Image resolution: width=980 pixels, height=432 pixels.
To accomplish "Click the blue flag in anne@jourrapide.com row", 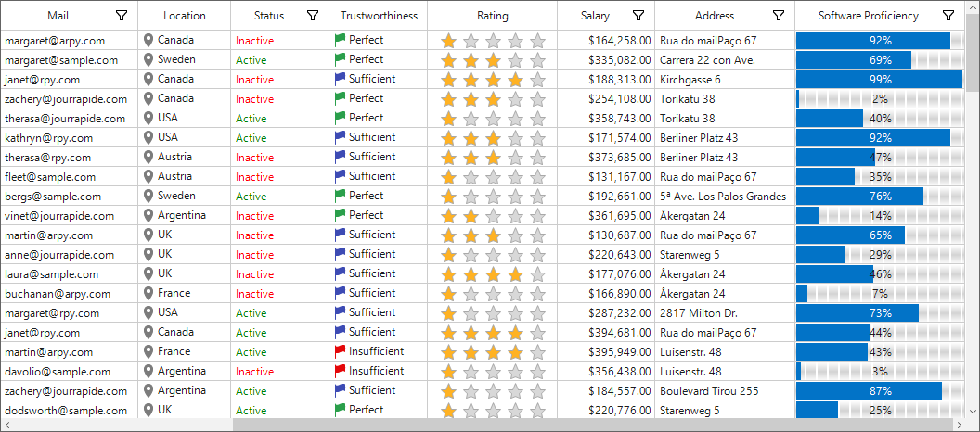I will (340, 254).
